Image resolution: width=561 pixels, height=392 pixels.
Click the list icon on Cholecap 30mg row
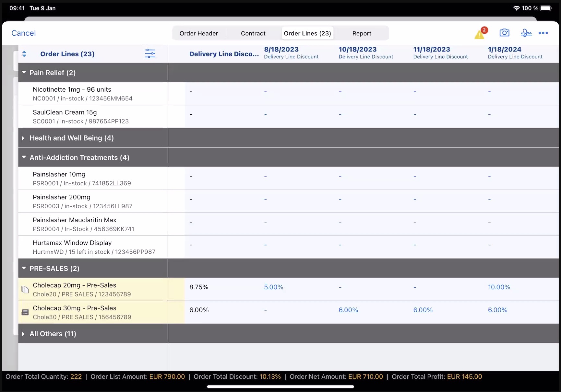25,312
